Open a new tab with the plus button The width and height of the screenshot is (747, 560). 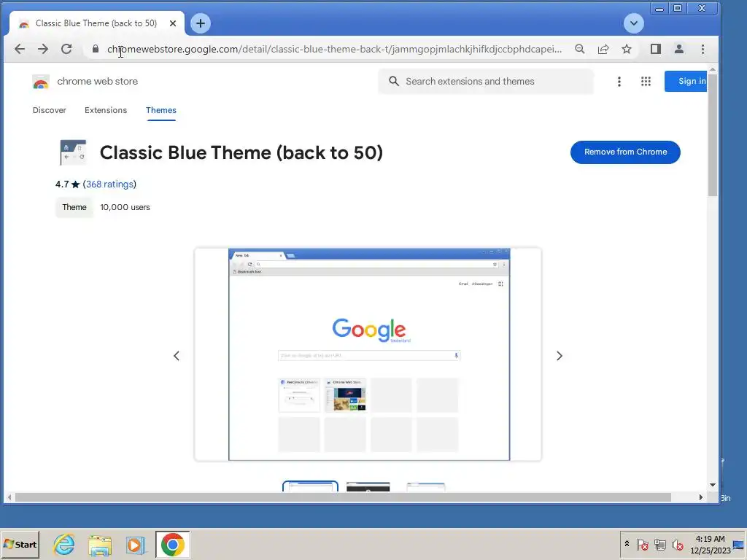coord(201,23)
